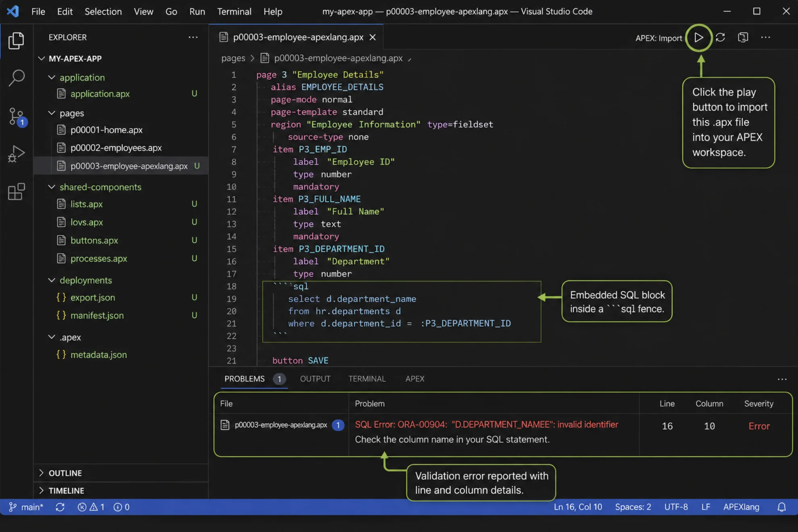Image resolution: width=798 pixels, height=532 pixels.
Task: Click the Edit menu
Action: pos(65,11)
